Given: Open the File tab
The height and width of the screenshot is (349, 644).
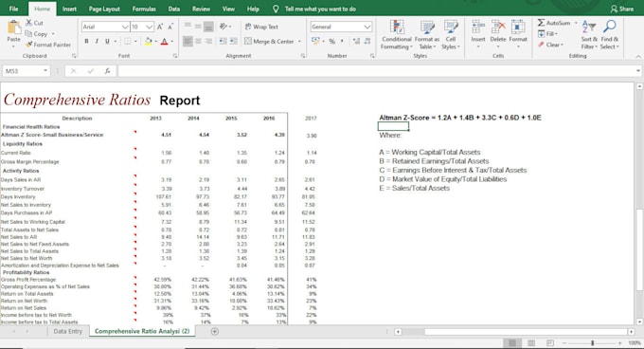Looking at the screenshot, I should tap(13, 9).
